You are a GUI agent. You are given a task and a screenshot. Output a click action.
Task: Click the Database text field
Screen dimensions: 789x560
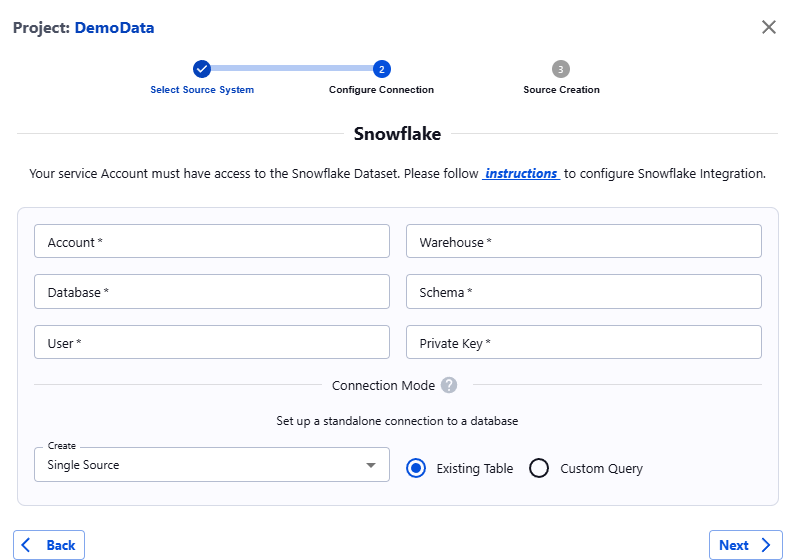point(211,292)
